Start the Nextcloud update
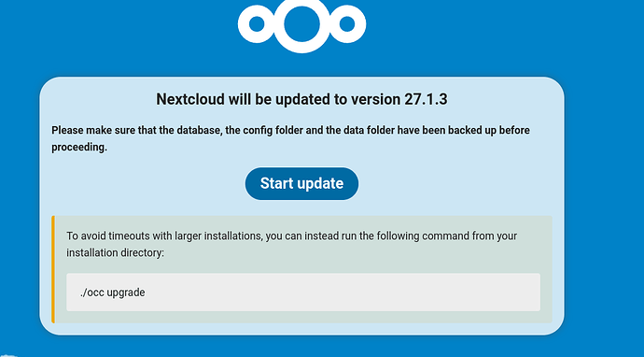The width and height of the screenshot is (644, 357). click(301, 183)
